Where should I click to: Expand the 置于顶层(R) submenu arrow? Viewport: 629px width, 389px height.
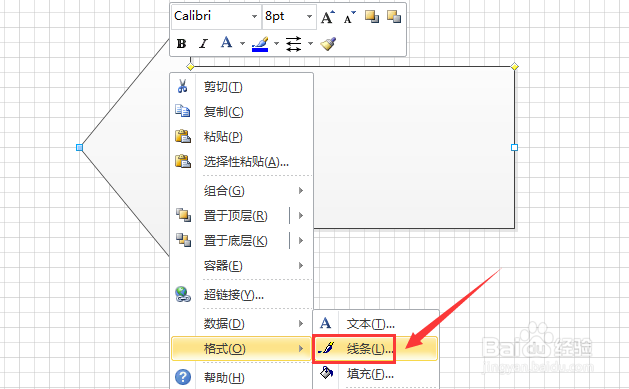tap(301, 216)
